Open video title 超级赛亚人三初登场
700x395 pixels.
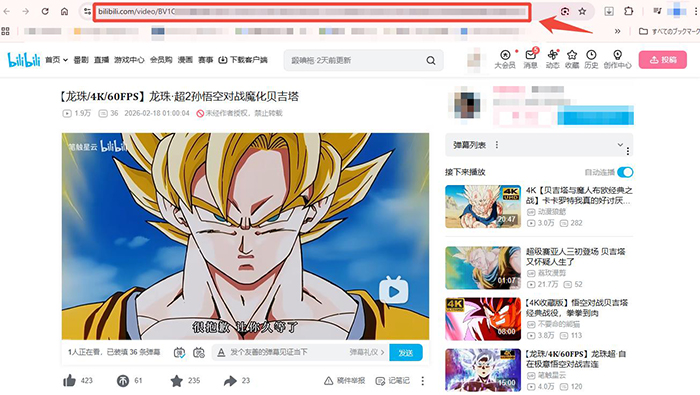point(576,257)
